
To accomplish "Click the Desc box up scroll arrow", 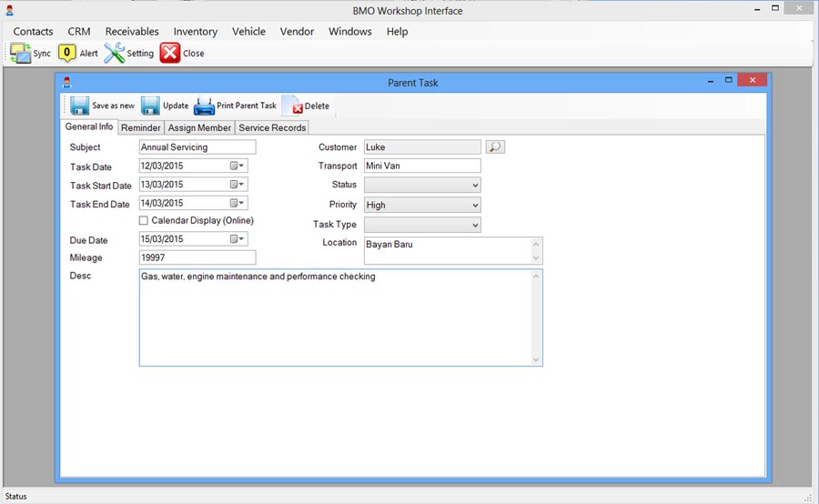I will point(536,277).
